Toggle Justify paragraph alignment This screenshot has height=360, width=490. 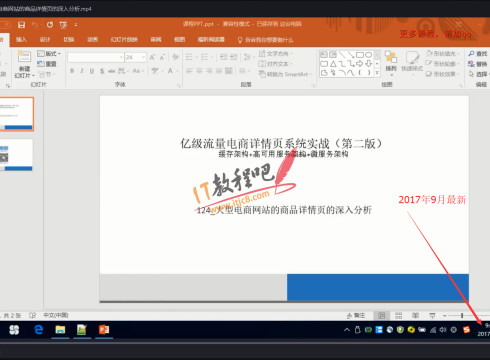pyautogui.click(x=219, y=71)
